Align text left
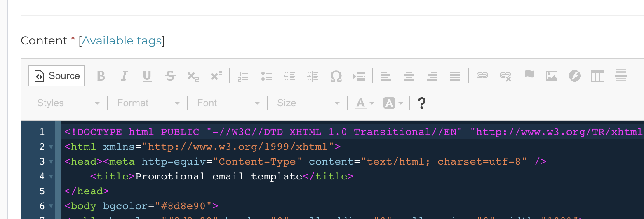Viewport: 644px width, 219px height. coord(385,76)
